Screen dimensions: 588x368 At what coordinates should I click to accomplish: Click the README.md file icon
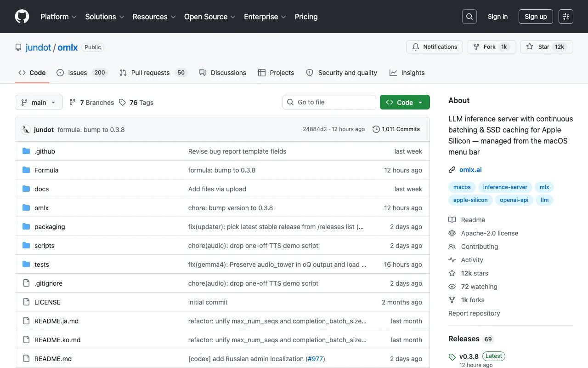[x=26, y=359]
